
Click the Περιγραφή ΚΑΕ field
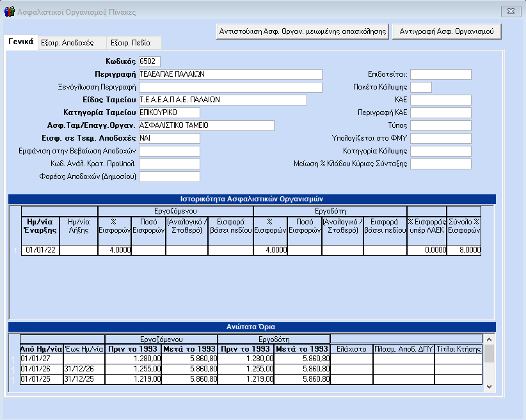pyautogui.click(x=441, y=113)
